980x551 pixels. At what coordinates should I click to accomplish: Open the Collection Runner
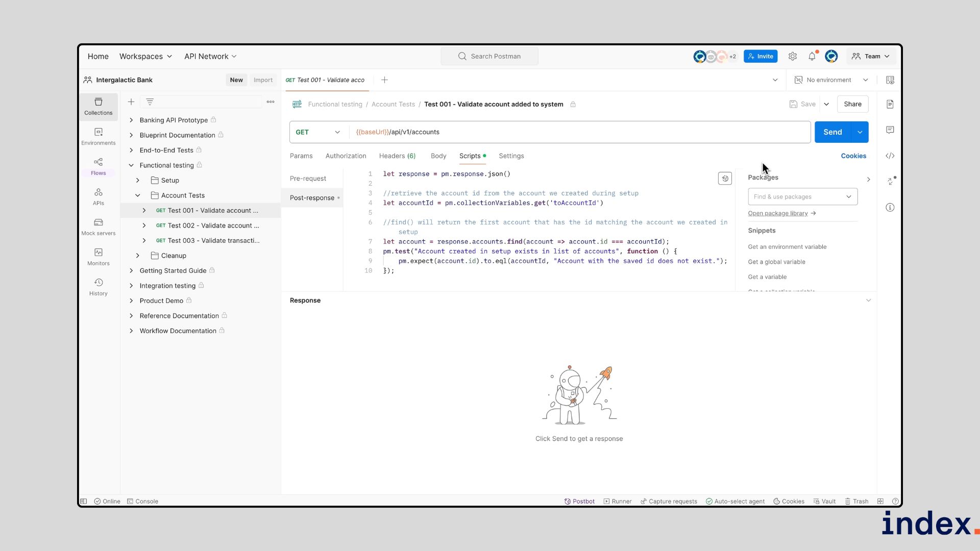click(x=617, y=501)
